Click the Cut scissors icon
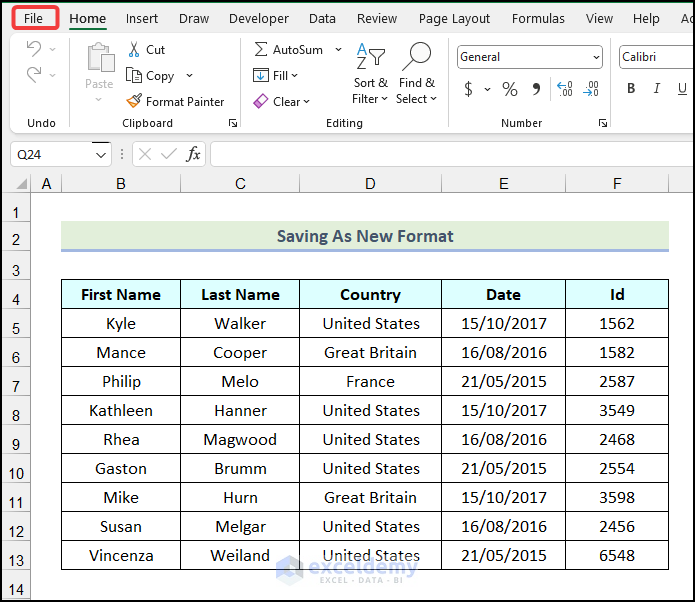 pyautogui.click(x=135, y=50)
